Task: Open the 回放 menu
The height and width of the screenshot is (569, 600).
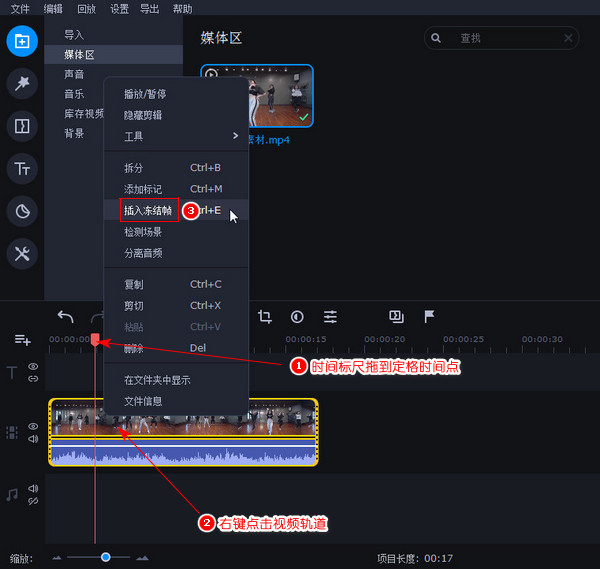Action: click(x=86, y=8)
